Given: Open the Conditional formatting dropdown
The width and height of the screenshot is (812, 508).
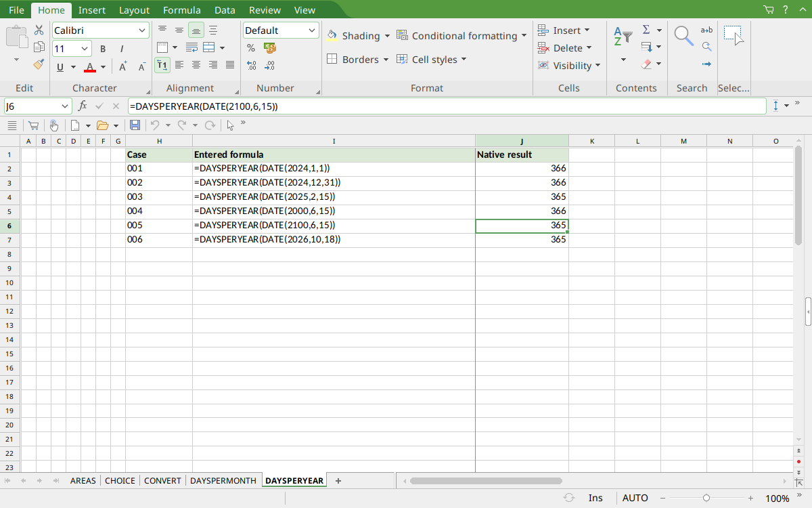Looking at the screenshot, I should 523,36.
